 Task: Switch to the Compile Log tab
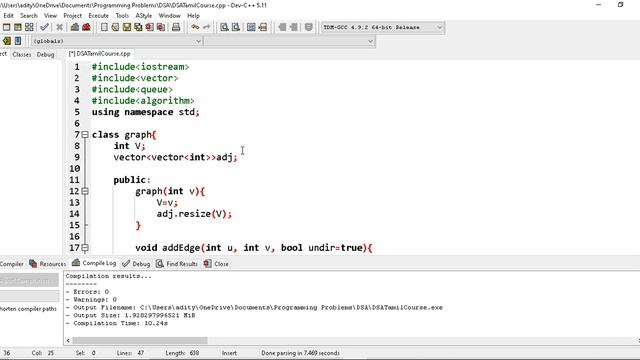click(94, 263)
